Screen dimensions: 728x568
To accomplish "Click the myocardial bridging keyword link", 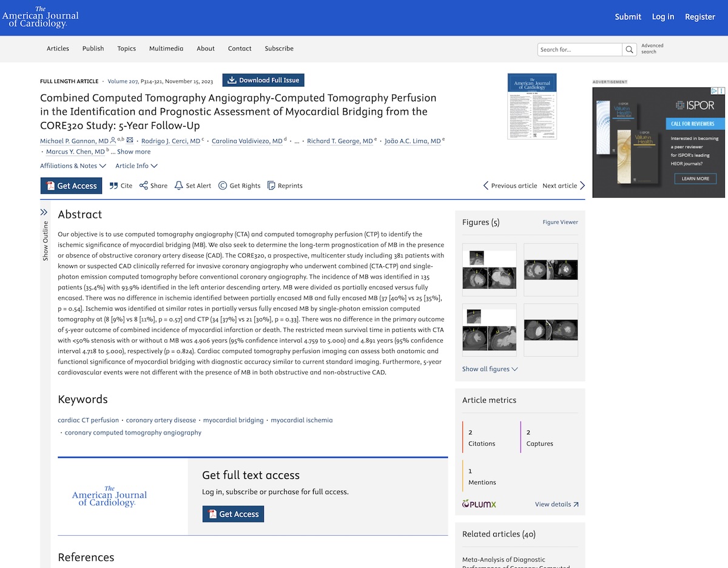I will click(x=234, y=420).
